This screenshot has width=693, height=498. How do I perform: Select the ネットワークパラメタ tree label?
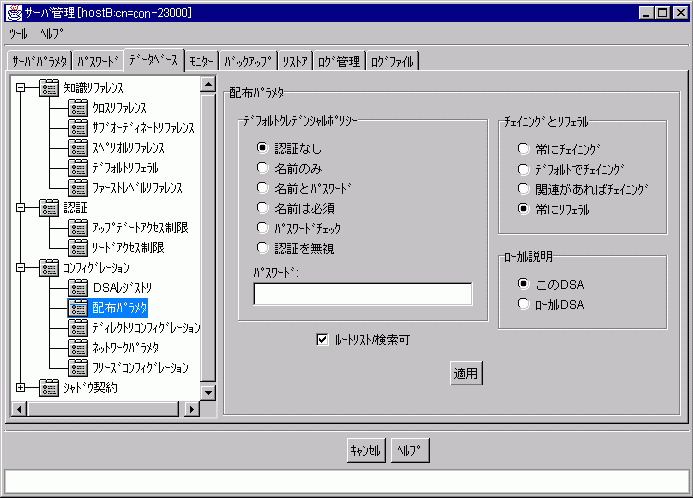coord(126,348)
